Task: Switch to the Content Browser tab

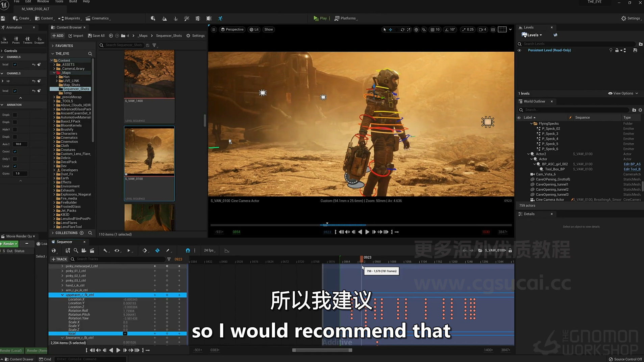Action: (x=69, y=27)
